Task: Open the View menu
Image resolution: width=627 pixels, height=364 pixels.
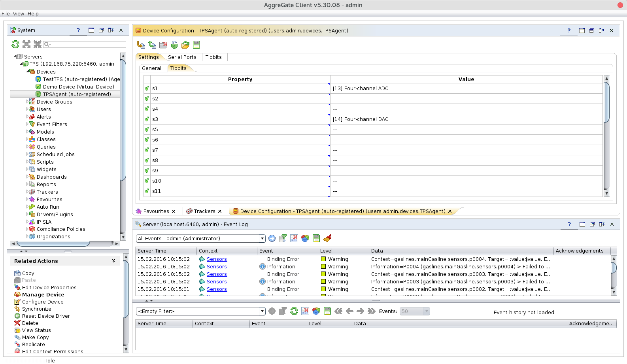Action: [x=18, y=13]
